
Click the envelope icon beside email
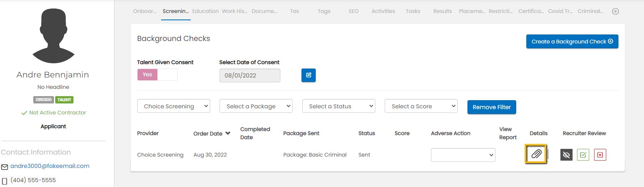tap(4, 167)
